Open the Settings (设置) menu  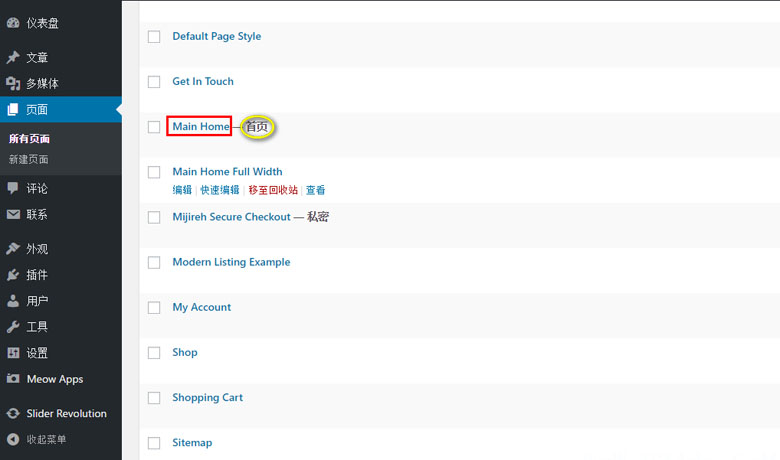coord(37,353)
